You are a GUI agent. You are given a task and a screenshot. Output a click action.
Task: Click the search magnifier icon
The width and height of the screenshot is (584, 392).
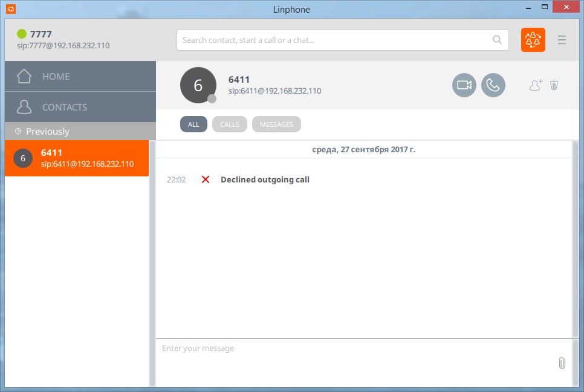[497, 40]
